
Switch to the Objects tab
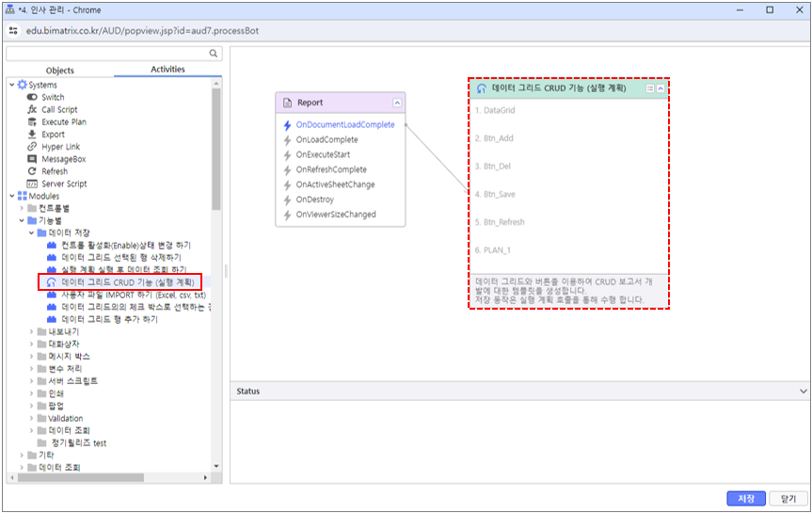[60, 71]
